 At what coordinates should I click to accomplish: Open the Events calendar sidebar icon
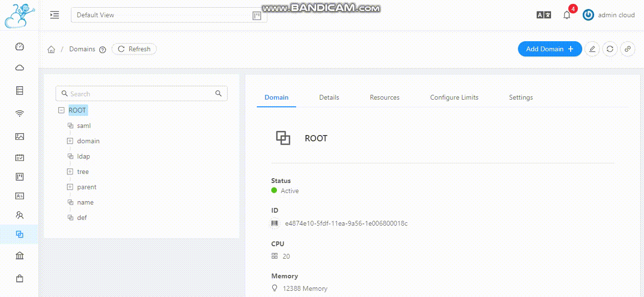[x=20, y=157]
